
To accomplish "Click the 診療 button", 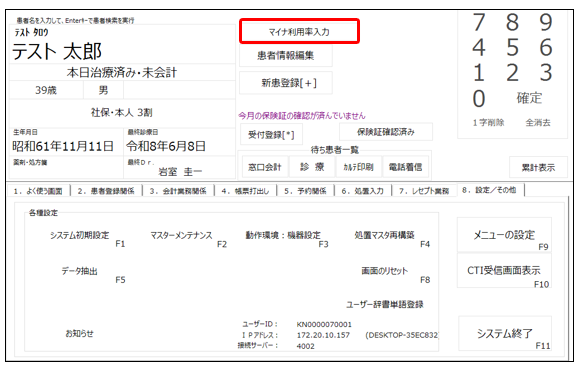I will (x=312, y=167).
